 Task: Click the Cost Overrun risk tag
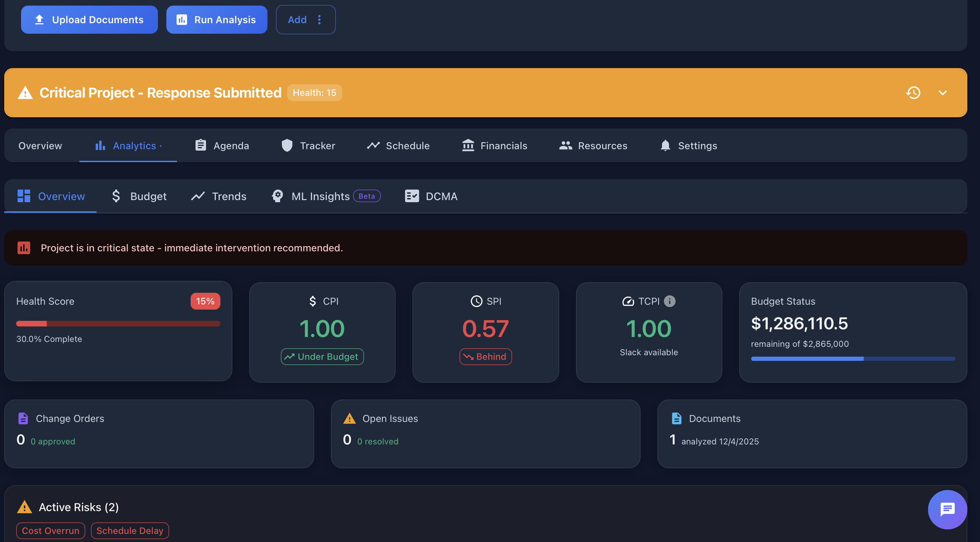[x=50, y=530]
